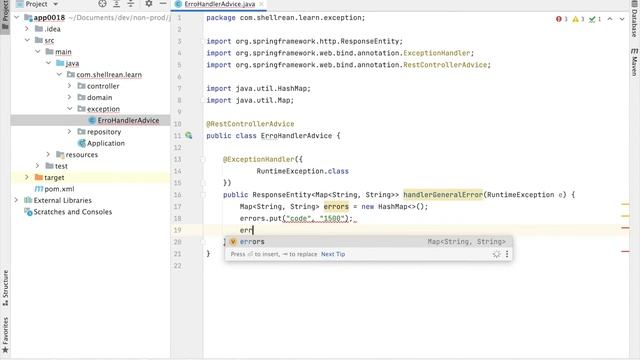The width and height of the screenshot is (640, 360).
Task: Expand the domain package
Action: coord(70,98)
